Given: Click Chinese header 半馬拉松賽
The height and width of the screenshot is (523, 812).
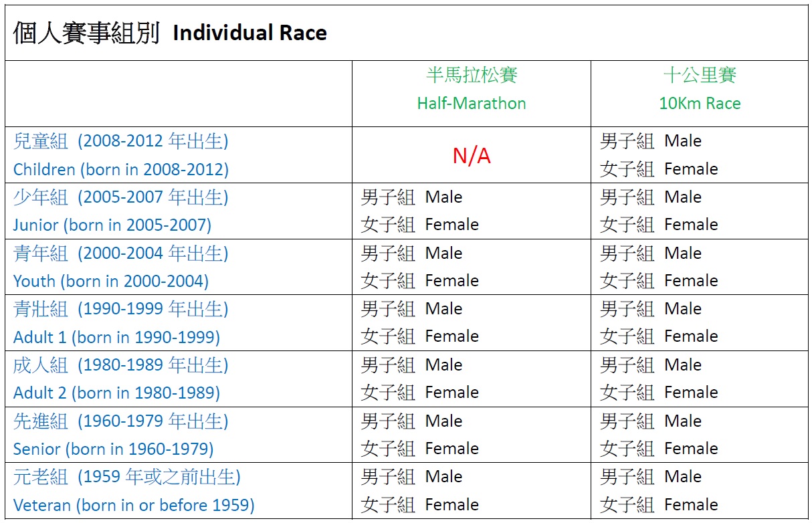Looking at the screenshot, I should 472,75.
